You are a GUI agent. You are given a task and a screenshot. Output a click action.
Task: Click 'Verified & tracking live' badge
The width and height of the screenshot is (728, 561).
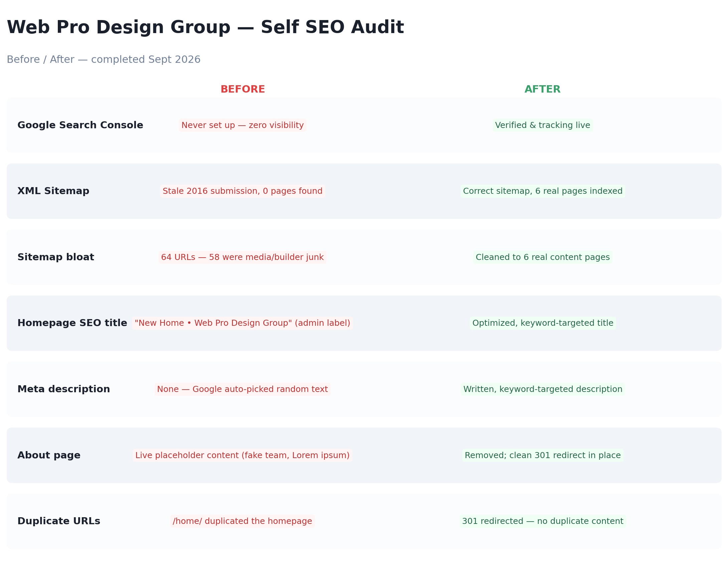[543, 125]
